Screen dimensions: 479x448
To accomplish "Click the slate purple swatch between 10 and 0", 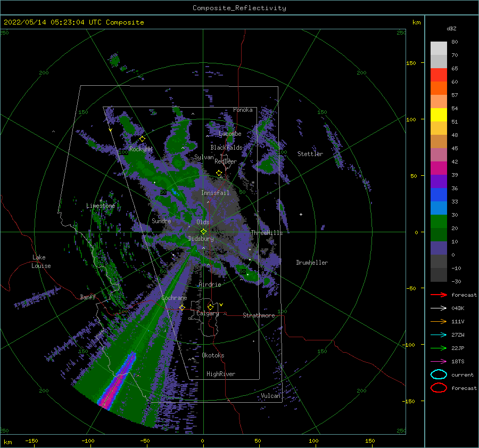I will point(439,248).
